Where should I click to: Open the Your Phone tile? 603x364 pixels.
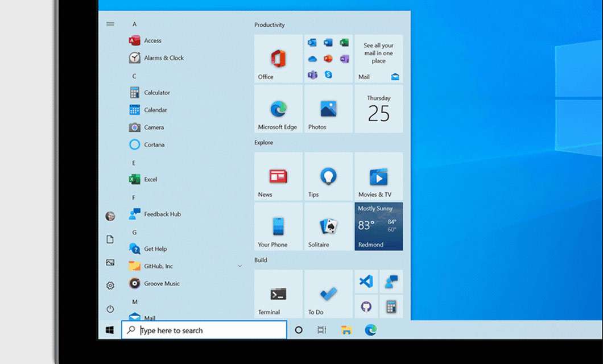coord(278,226)
